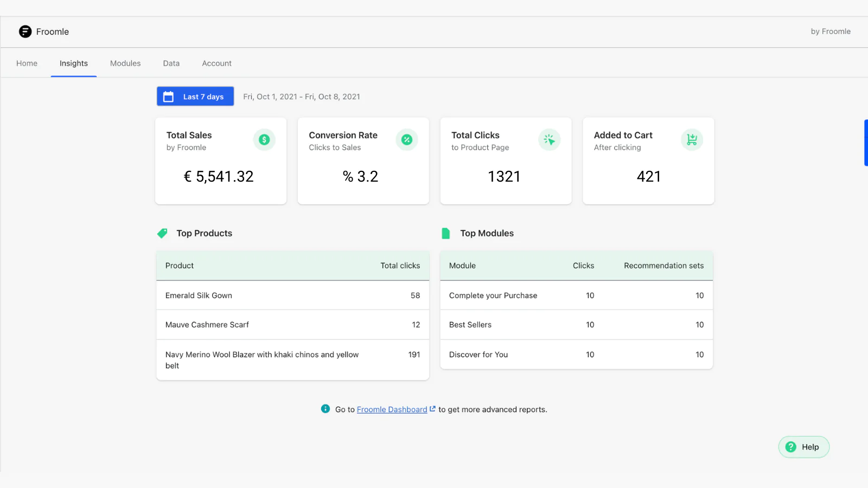Screen dimensions: 868x488
Task: Click the tag icon beside Top Products
Action: click(x=162, y=233)
